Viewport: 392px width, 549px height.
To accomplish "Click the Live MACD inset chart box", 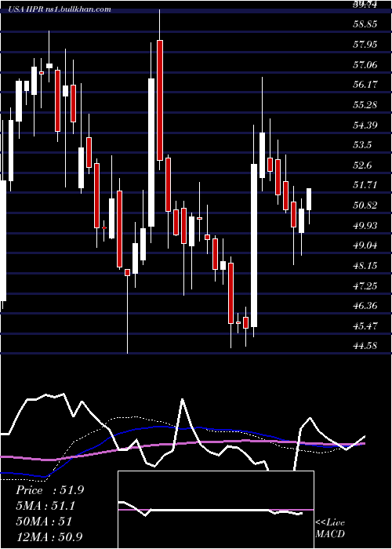I will [216, 510].
